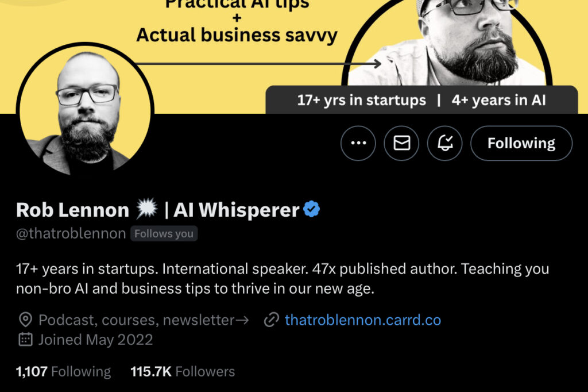Viewport: 588px width, 392px height.
Task: Click the burst emoji in display name
Action: point(146,209)
